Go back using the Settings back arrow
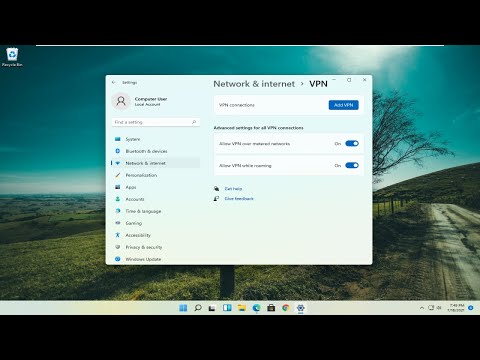Viewport: 480px width, 360px height. (114, 82)
